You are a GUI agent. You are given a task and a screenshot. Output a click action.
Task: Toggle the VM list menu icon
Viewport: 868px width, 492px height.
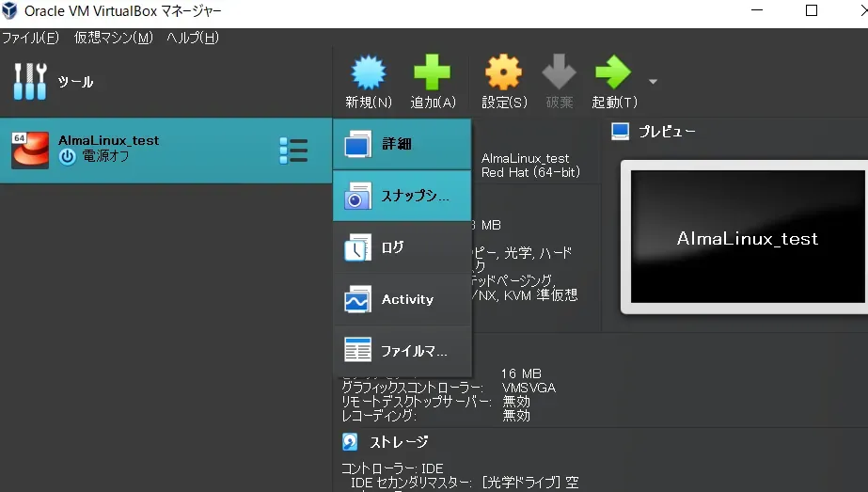point(293,151)
